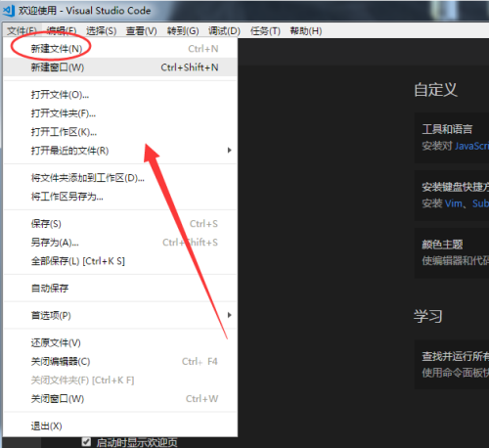Screen dimensions: 489x448
Task: Choose 关闭窗口(W) menu entry
Action: click(120, 398)
